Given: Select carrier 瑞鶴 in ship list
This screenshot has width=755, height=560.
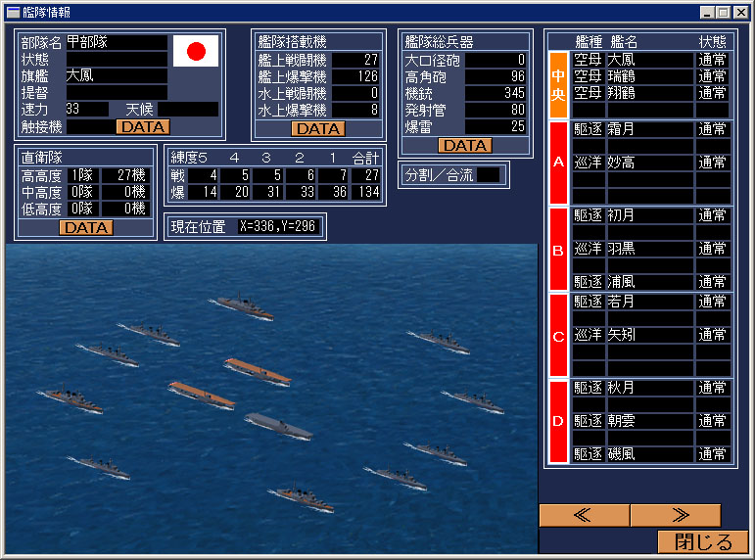Looking at the screenshot, I should tap(651, 76).
